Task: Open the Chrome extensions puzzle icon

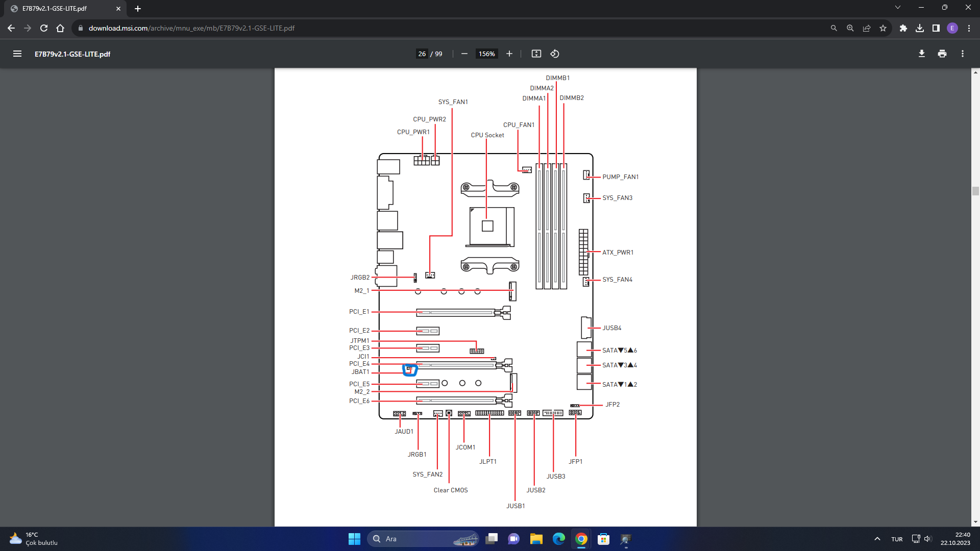Action: [903, 28]
